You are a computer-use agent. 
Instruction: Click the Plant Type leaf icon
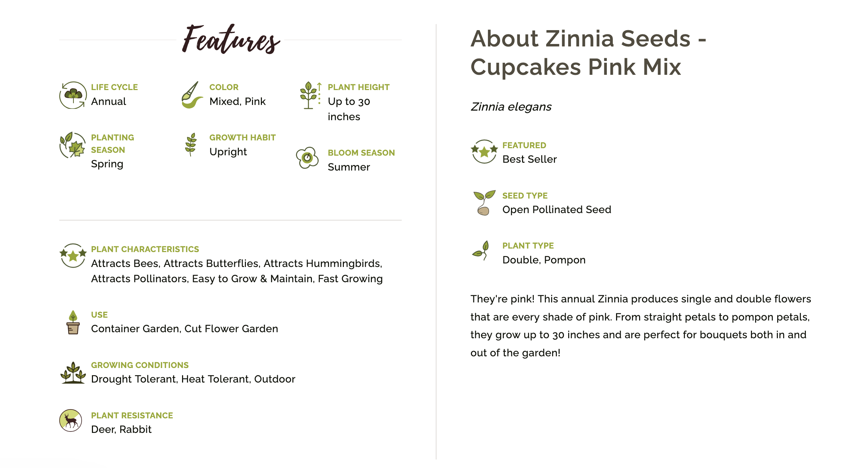(481, 250)
